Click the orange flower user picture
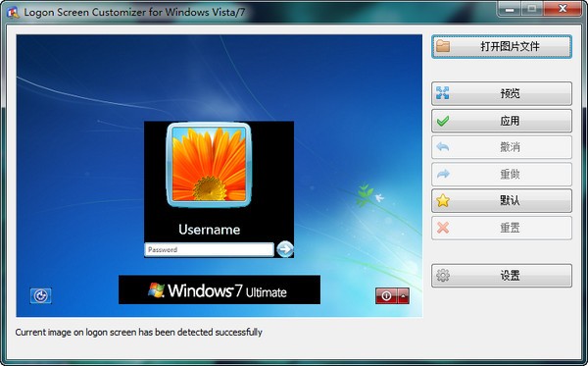This screenshot has height=366, width=588. [x=209, y=165]
